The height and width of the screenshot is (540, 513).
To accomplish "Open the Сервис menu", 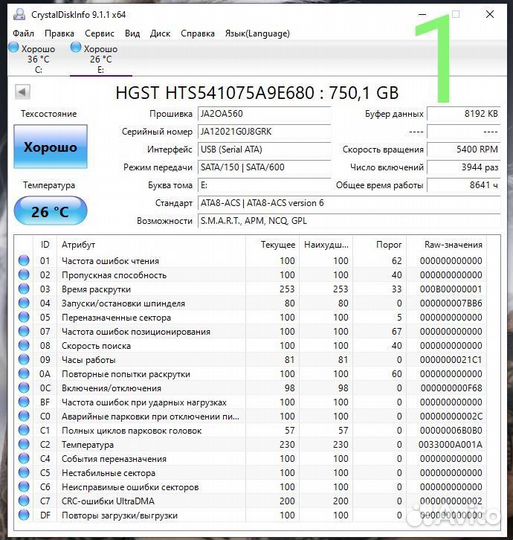I will (99, 33).
